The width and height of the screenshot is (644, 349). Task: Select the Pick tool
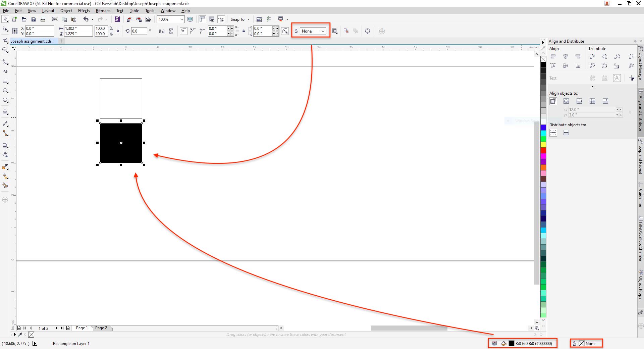pos(5,19)
